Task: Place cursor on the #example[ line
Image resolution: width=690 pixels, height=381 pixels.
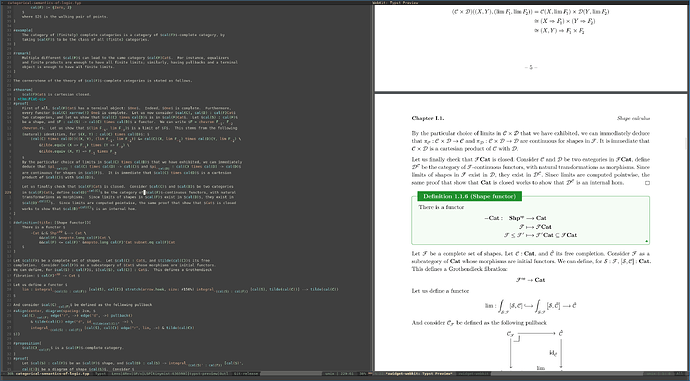Action: point(23,30)
